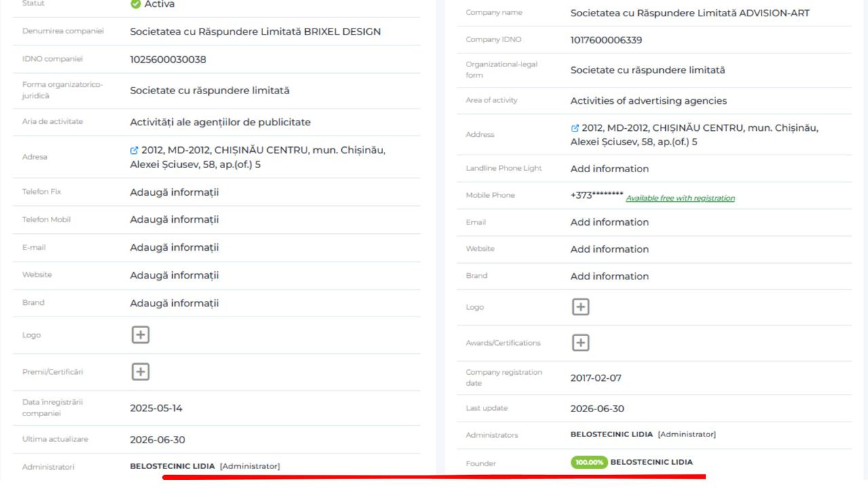868x488 pixels.
Task: Click BELOSTECINIC LIDIA in the Founder row
Action: [x=652, y=462]
